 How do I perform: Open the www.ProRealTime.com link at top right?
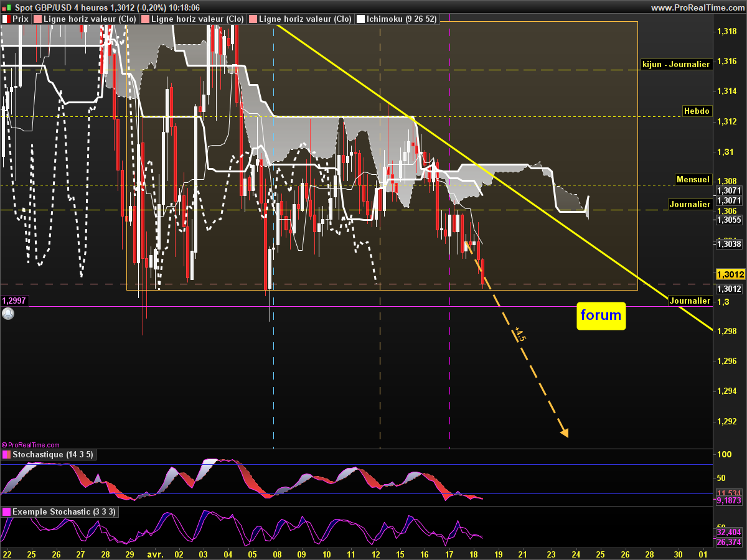coord(697,7)
